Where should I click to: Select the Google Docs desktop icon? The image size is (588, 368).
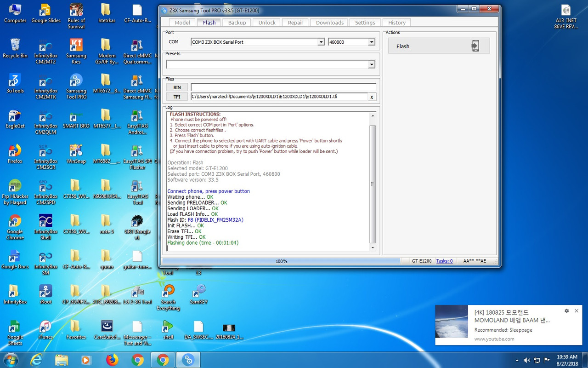click(x=15, y=260)
